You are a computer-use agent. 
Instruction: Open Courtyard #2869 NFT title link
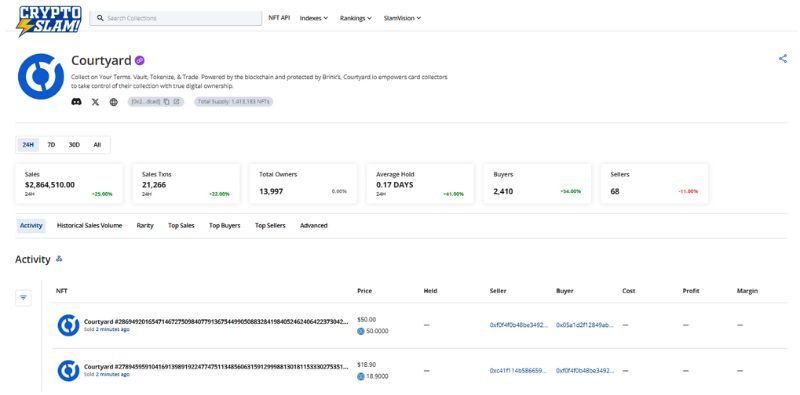tap(216, 322)
